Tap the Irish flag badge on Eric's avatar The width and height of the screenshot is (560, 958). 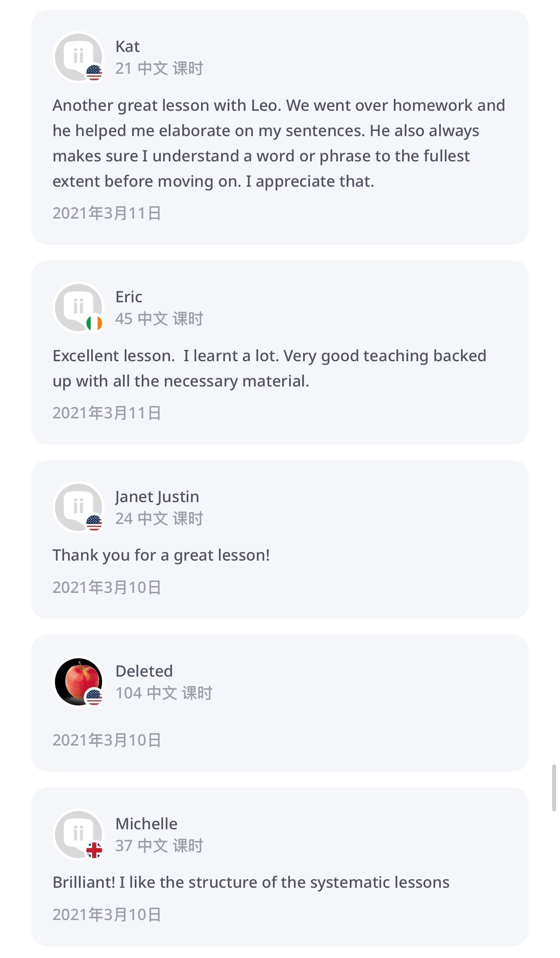94,324
